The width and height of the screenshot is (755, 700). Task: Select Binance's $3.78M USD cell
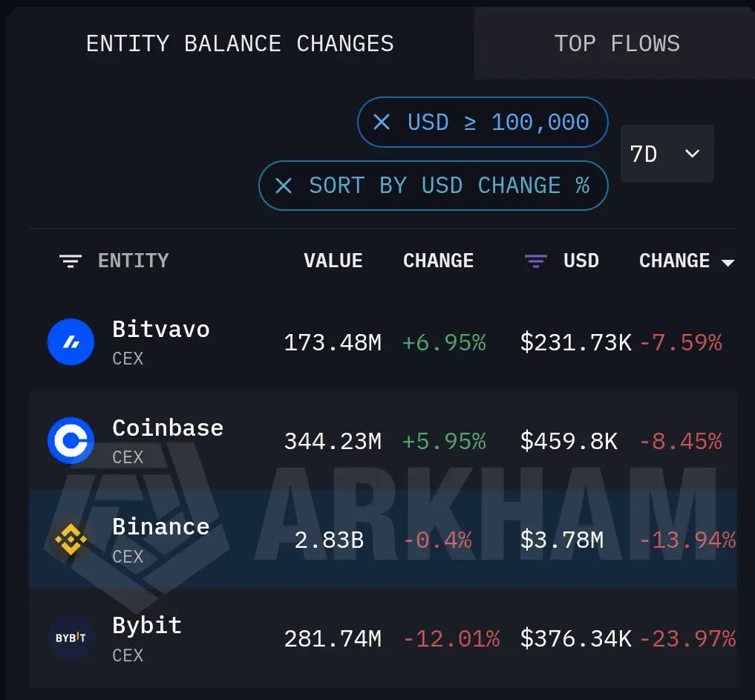point(562,540)
